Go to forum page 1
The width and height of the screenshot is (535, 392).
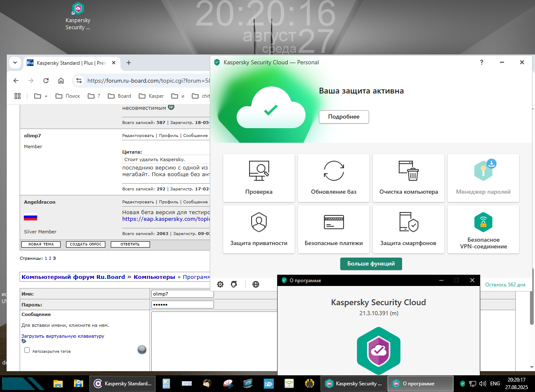[46, 258]
